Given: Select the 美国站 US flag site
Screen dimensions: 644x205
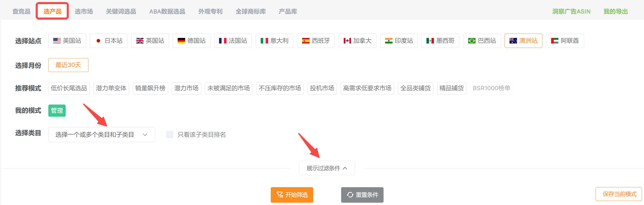Looking at the screenshot, I should (67, 41).
